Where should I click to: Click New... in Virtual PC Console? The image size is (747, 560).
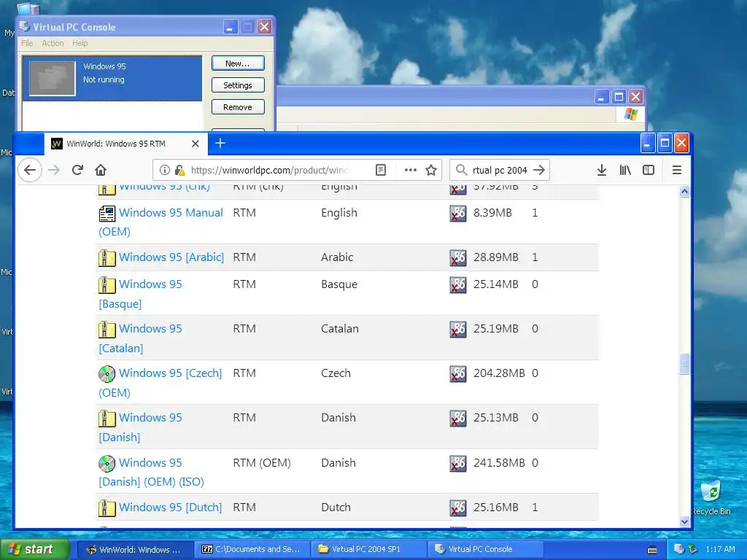(x=238, y=63)
